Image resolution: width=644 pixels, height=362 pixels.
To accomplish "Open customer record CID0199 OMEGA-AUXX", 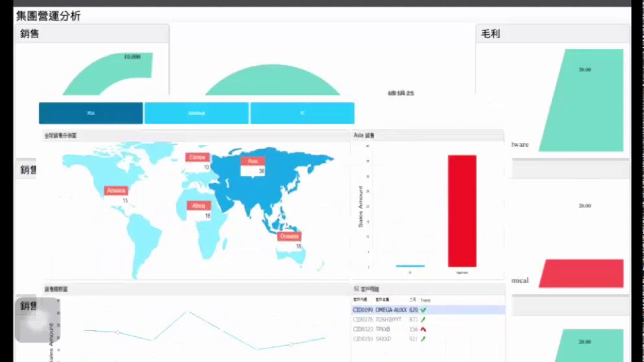I will 387,310.
